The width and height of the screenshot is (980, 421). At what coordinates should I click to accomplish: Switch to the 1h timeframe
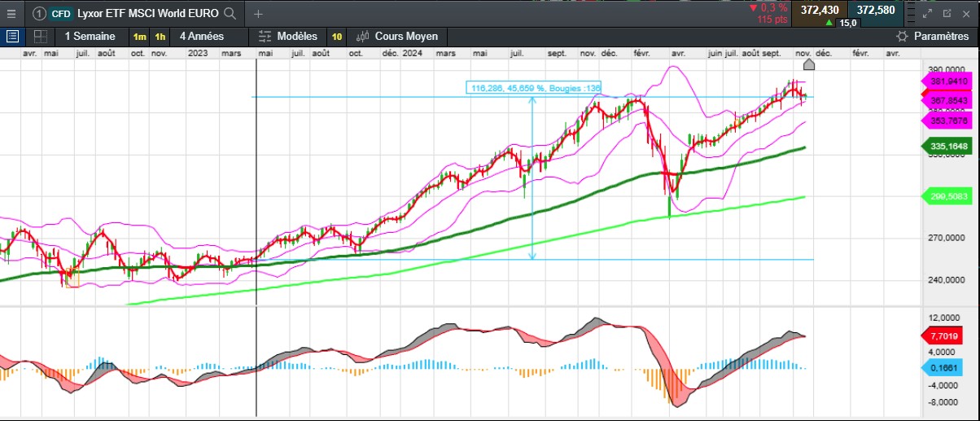tap(160, 37)
